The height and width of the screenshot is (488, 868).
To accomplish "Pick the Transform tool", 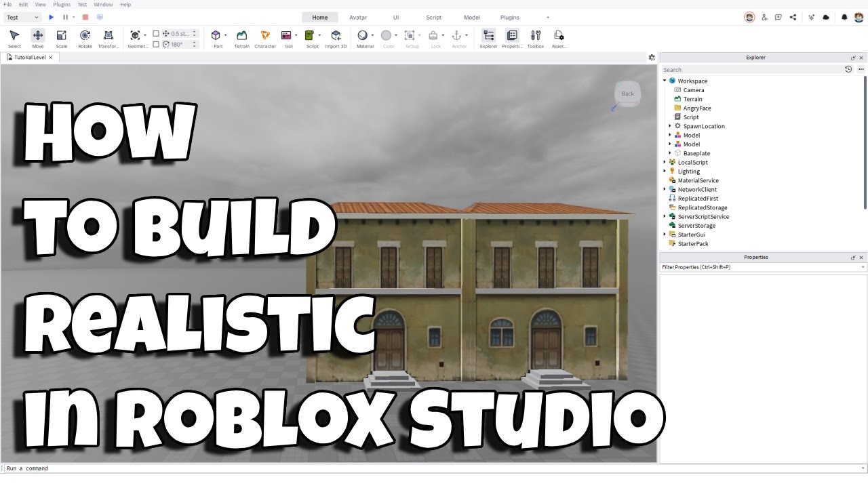I will pyautogui.click(x=108, y=38).
